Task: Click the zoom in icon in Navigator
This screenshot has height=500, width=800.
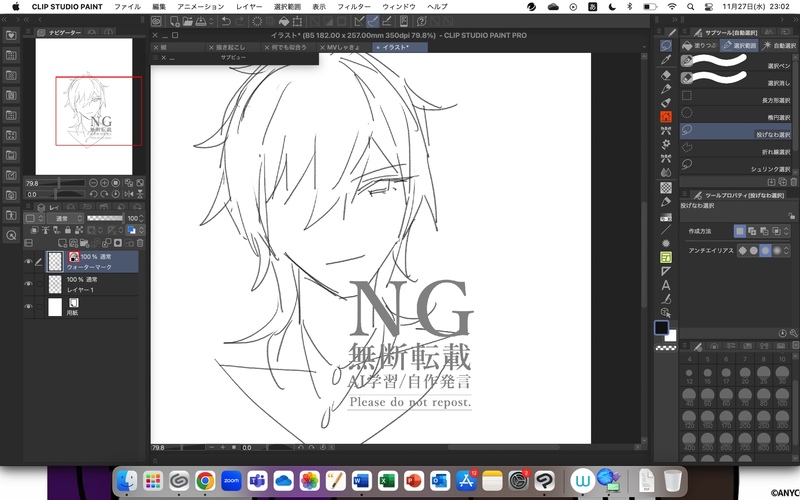Action: pyautogui.click(x=105, y=183)
